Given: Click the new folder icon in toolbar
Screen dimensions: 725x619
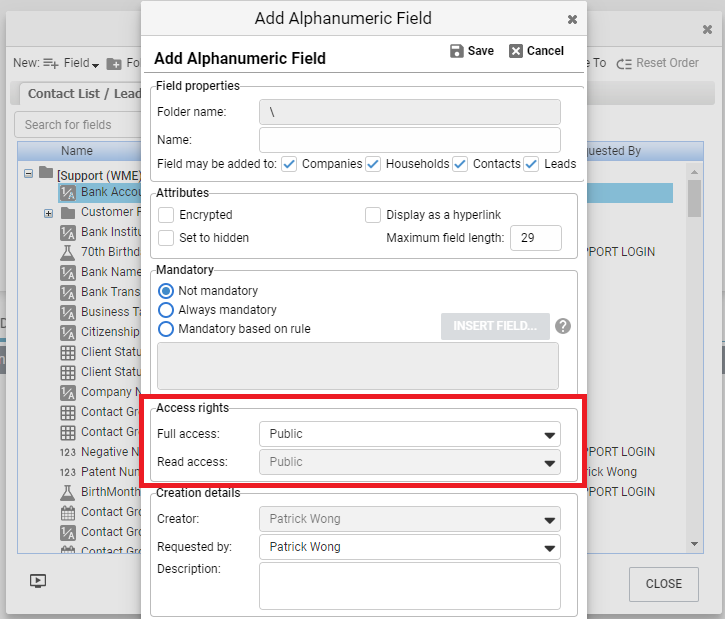Looking at the screenshot, I should tap(114, 64).
